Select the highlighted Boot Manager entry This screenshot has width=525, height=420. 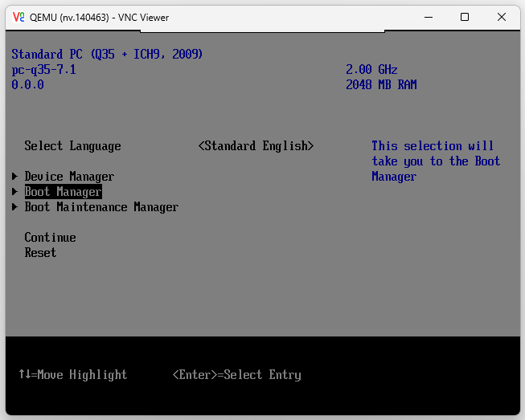click(x=63, y=192)
